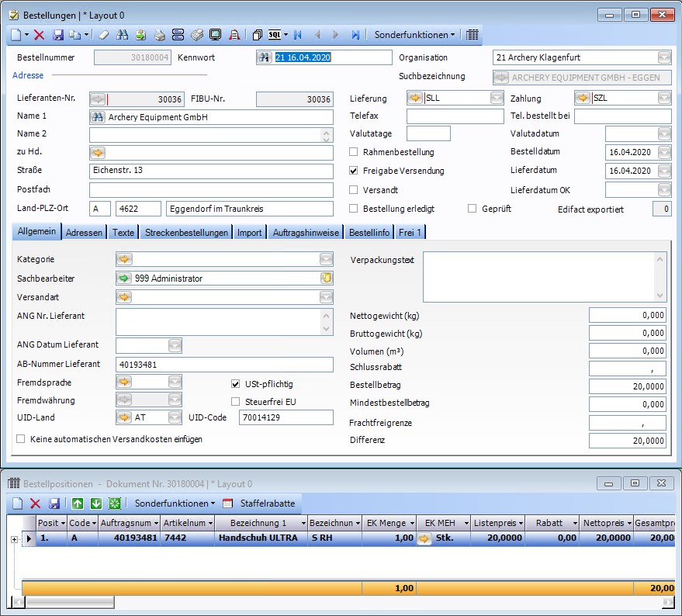Click the red X delete icon in Bestellungen toolbar
The image size is (682, 616).
40,35
